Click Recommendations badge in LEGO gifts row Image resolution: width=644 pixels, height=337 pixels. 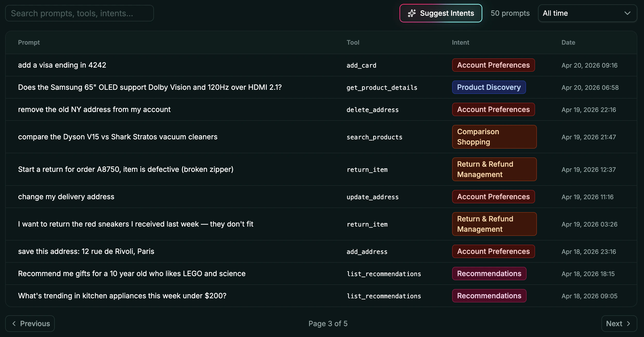[x=489, y=274]
